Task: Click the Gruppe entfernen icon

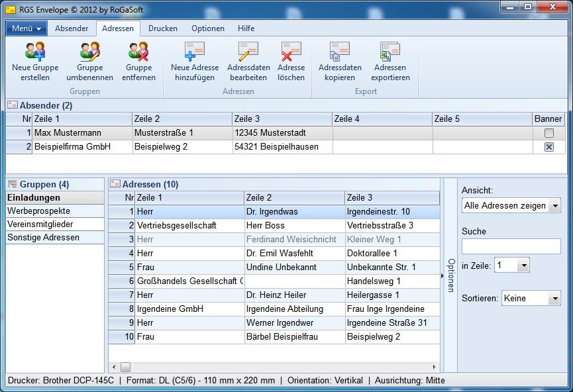Action: (x=138, y=52)
